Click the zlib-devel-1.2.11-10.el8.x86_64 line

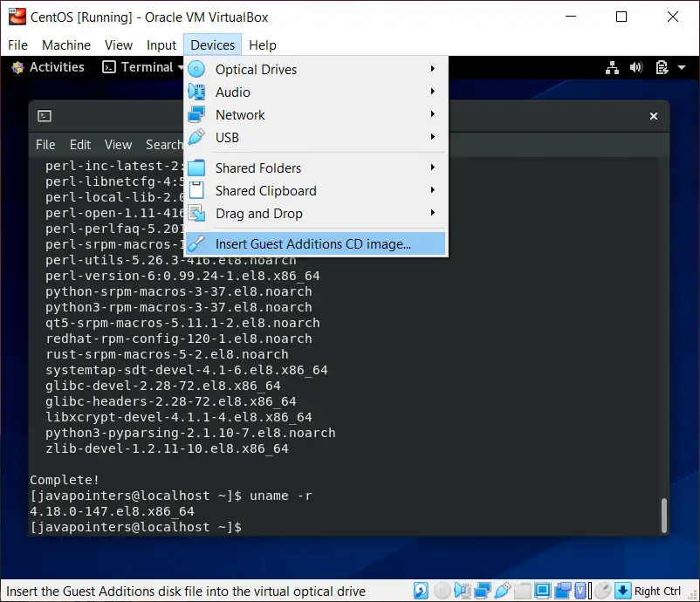[x=167, y=448]
